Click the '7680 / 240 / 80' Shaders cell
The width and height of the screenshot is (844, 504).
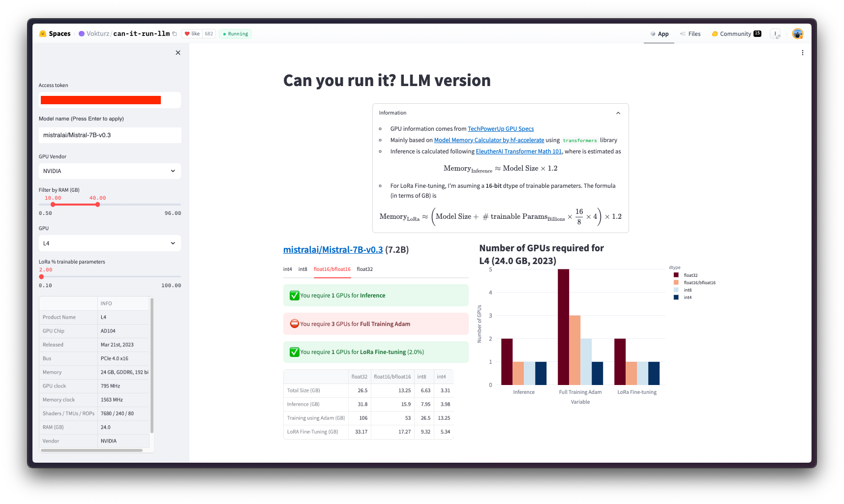[x=123, y=414]
